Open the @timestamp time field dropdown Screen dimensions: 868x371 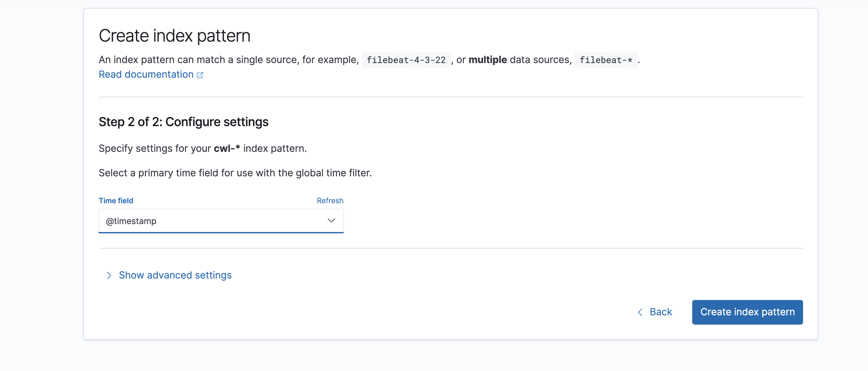click(x=221, y=221)
